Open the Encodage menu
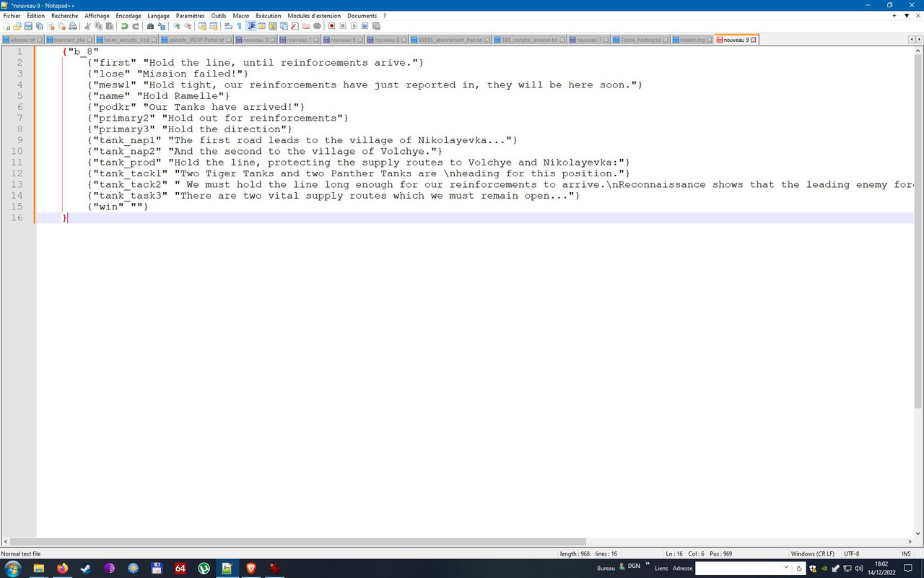Image resolution: width=924 pixels, height=578 pixels. click(x=128, y=16)
